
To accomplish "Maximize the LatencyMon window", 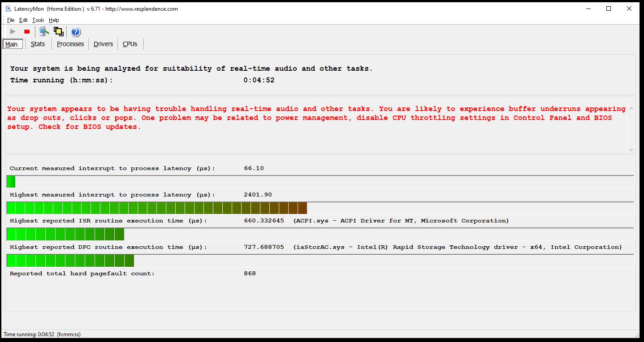I will point(608,9).
